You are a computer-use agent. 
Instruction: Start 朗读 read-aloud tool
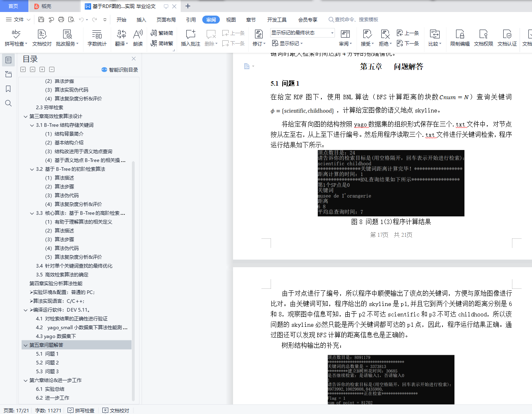click(x=138, y=38)
